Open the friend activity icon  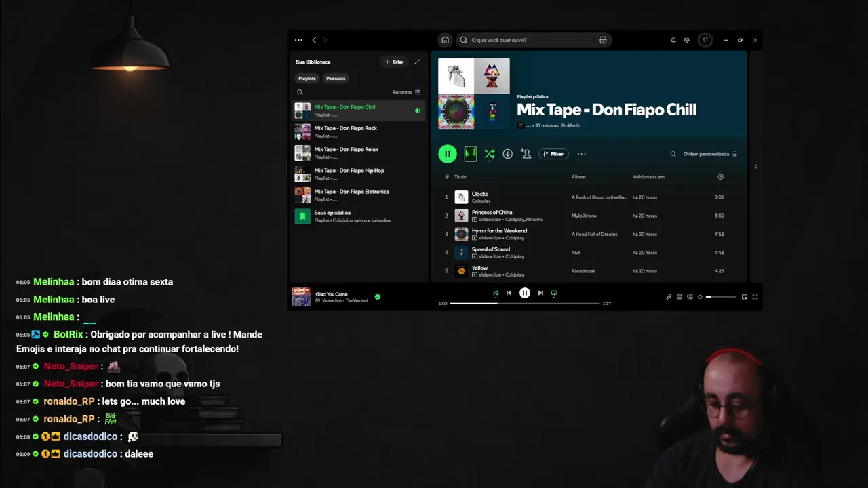(687, 40)
